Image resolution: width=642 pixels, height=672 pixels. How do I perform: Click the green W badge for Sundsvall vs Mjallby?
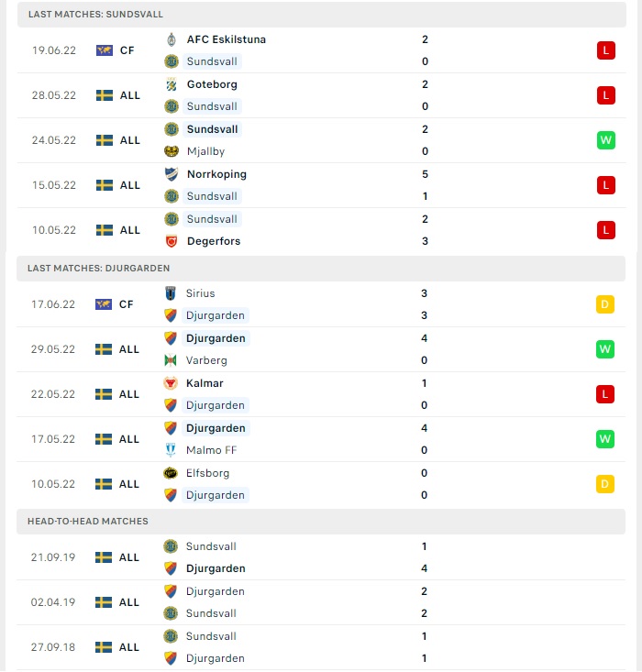click(606, 140)
